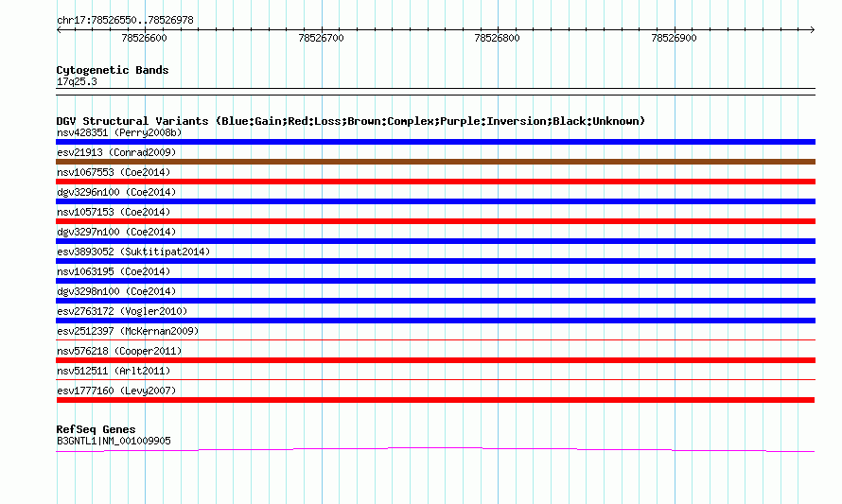
Task: Click the right arrow of the ruler
Action: pos(813,29)
